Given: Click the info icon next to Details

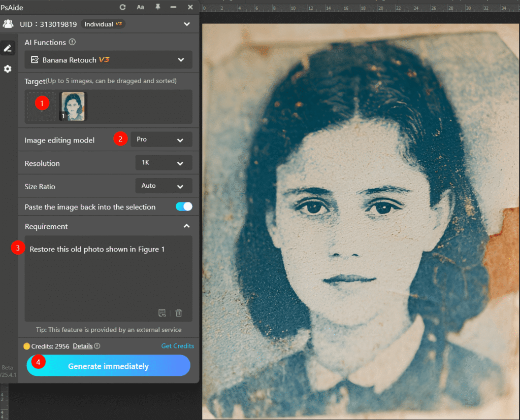Looking at the screenshot, I should coord(97,346).
